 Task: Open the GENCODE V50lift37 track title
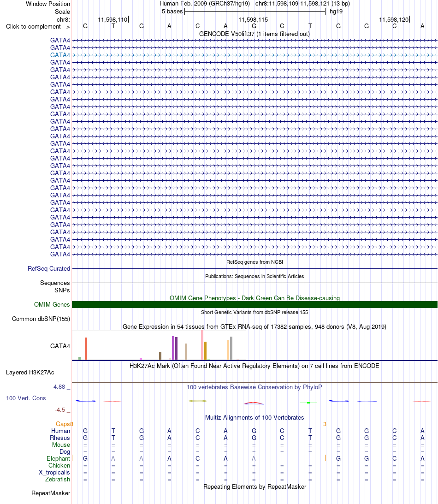pyautogui.click(x=255, y=34)
